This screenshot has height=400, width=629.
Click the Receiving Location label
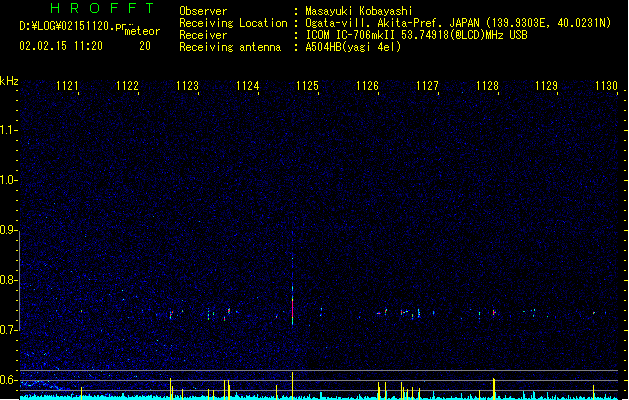click(233, 23)
